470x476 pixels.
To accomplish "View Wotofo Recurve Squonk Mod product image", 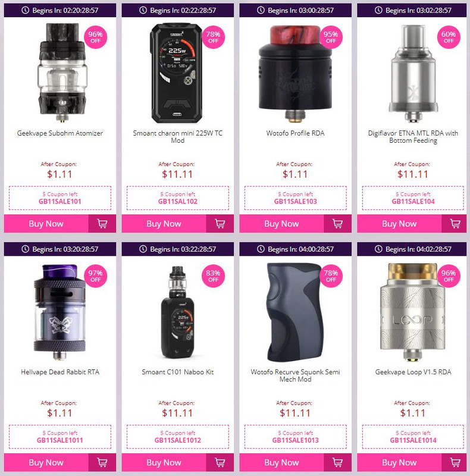I will pos(295,312).
